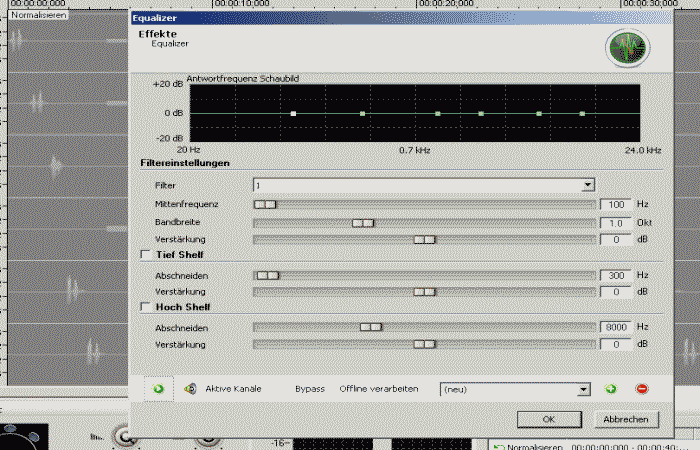Screen dimensions: 700x450
Task: Toggle the Bypass option
Action: click(309, 388)
